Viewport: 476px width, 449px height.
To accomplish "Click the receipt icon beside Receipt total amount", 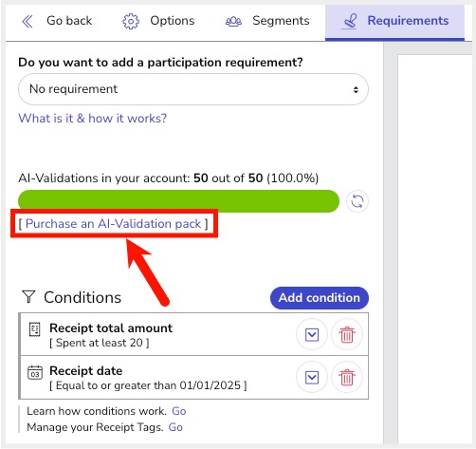I will click(x=34, y=329).
